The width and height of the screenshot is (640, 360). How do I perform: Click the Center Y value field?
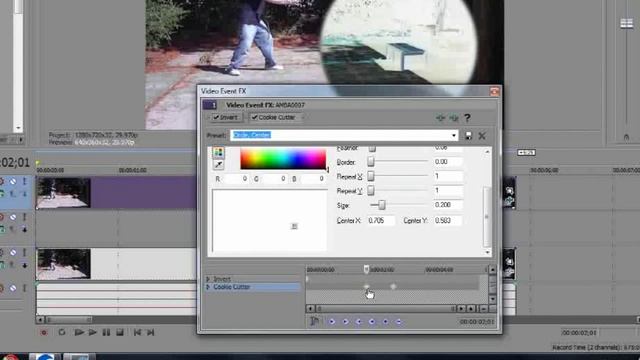447,220
